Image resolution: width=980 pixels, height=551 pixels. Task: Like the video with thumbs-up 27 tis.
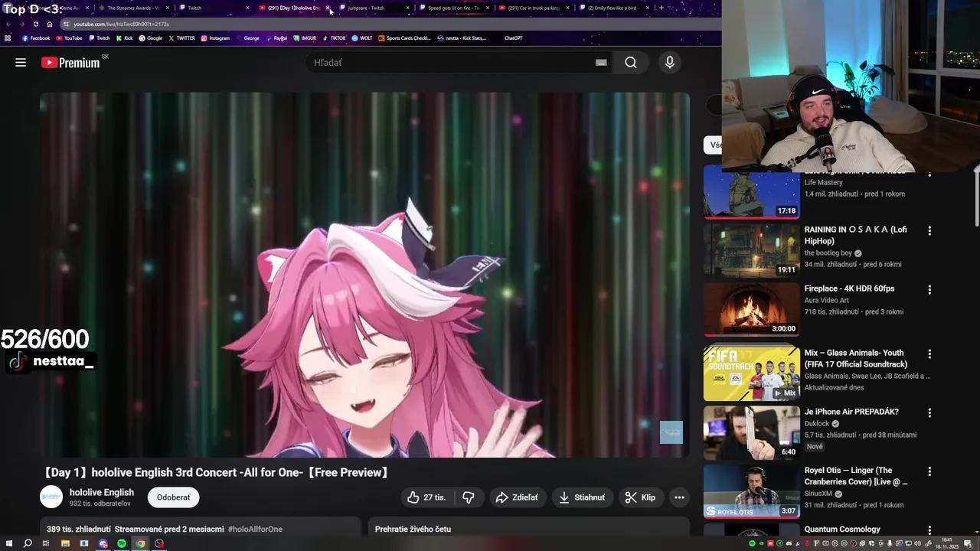coord(426,497)
